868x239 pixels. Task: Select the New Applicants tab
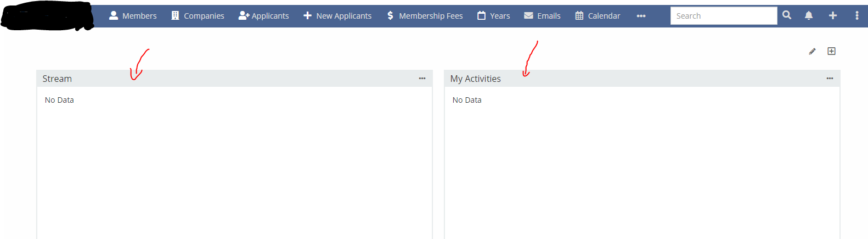[337, 16]
